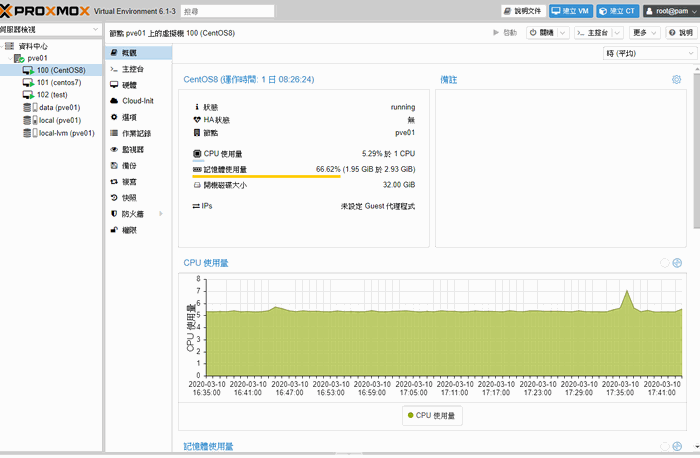Click the scrollbar down arrow

pyautogui.click(x=696, y=446)
